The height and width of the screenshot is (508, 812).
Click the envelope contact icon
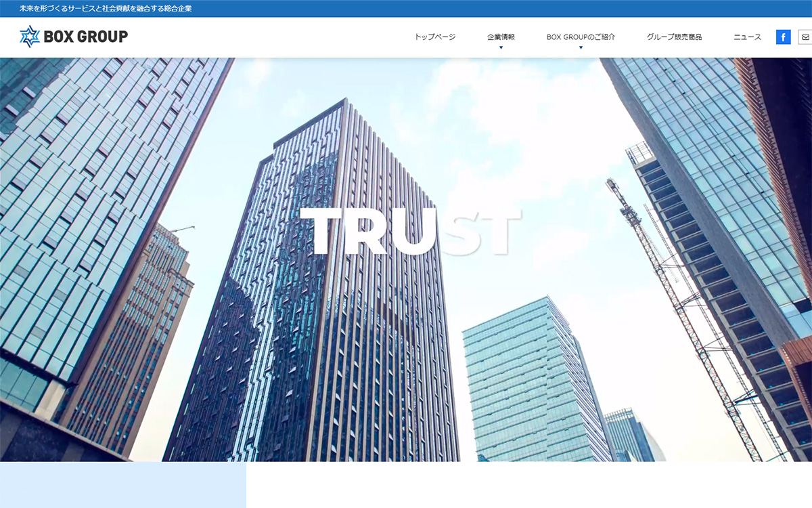click(805, 37)
